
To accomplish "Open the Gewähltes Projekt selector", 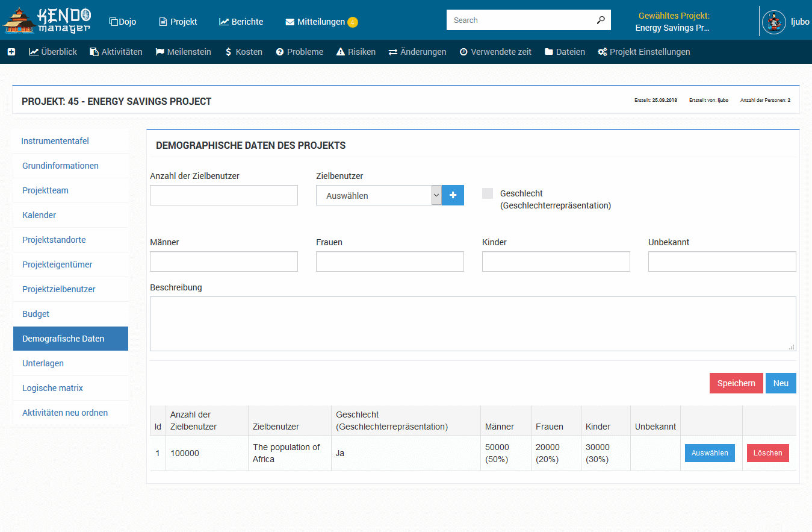I will click(x=673, y=22).
